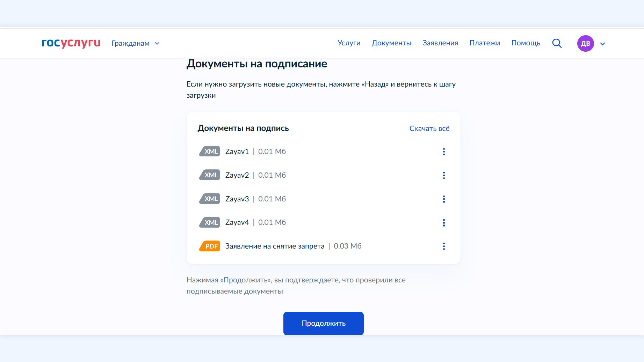Open the Помощь page
This screenshot has height=362, width=644.
point(526,43)
